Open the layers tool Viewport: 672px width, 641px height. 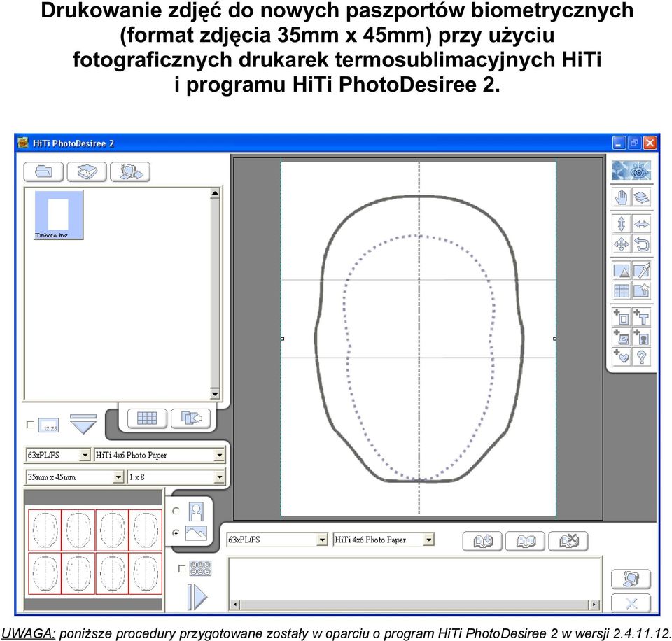(x=641, y=197)
